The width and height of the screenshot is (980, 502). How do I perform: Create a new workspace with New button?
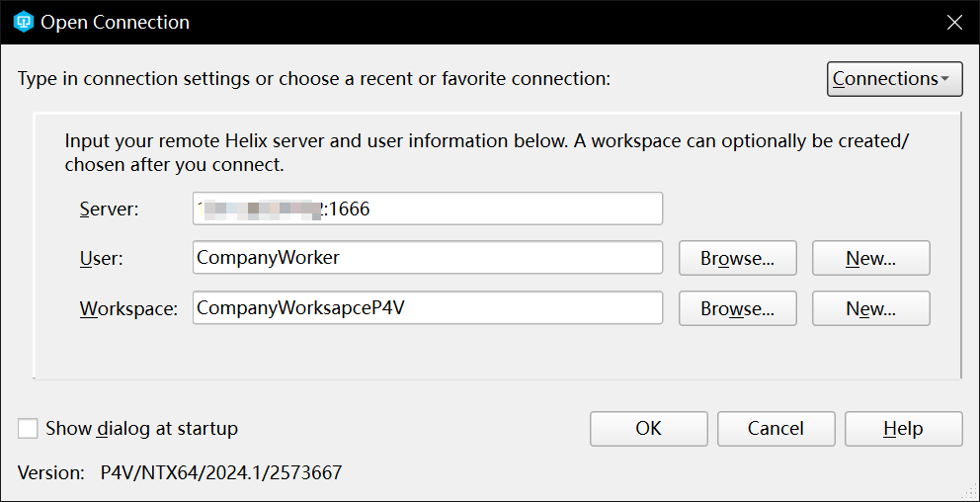coord(871,308)
